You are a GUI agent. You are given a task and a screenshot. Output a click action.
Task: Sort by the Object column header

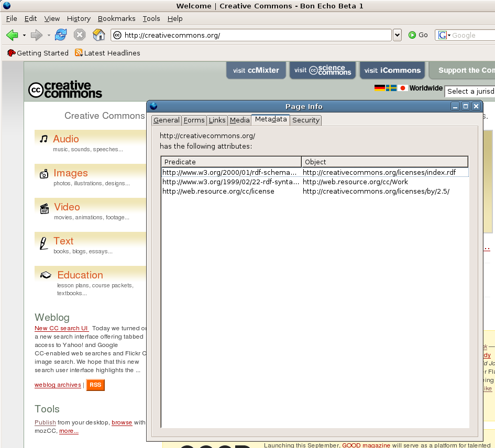(385, 162)
